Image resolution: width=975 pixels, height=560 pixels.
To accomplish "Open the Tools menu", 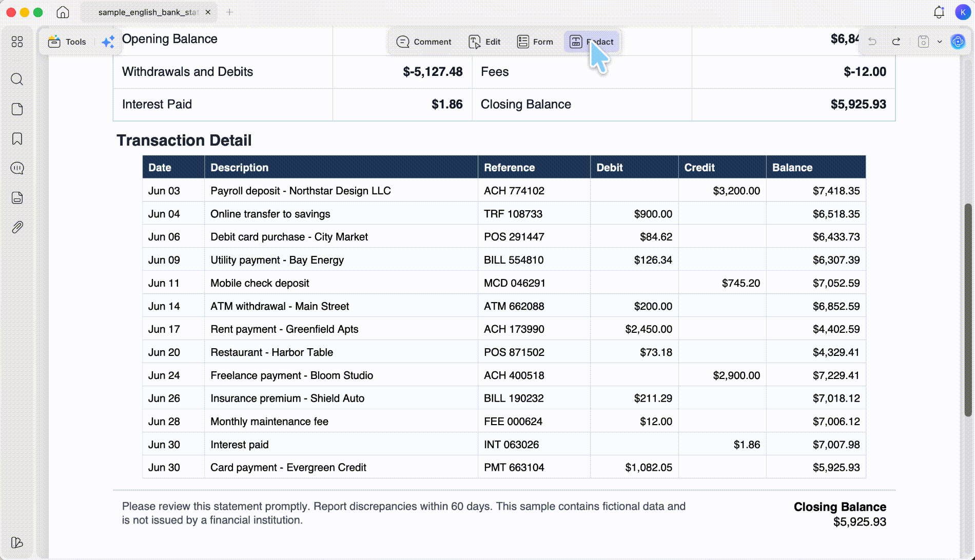I will pyautogui.click(x=67, y=42).
